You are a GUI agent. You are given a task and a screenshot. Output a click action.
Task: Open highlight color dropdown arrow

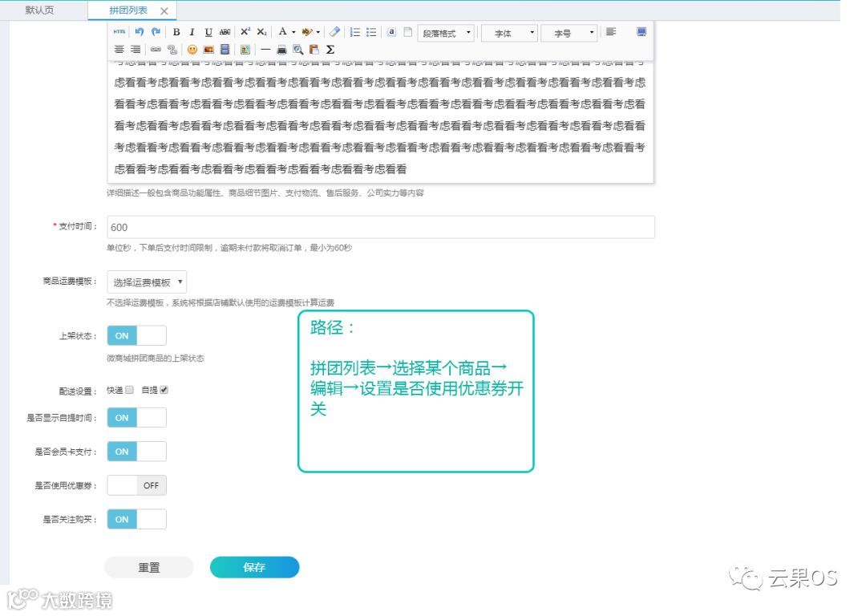click(318, 32)
